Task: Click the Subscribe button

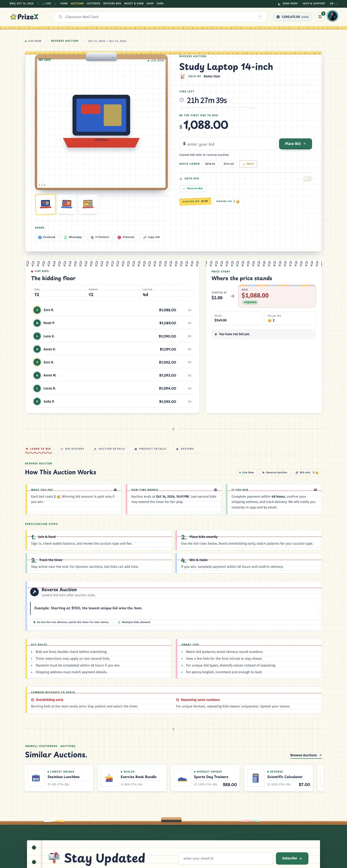Action: 292,858
